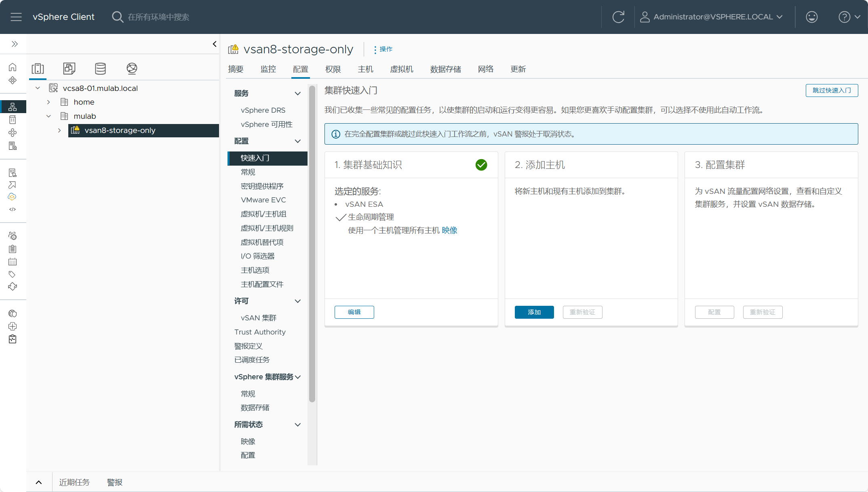Switch to Storage inventory view icon
Viewport: 868px width, 492px height.
pos(100,69)
